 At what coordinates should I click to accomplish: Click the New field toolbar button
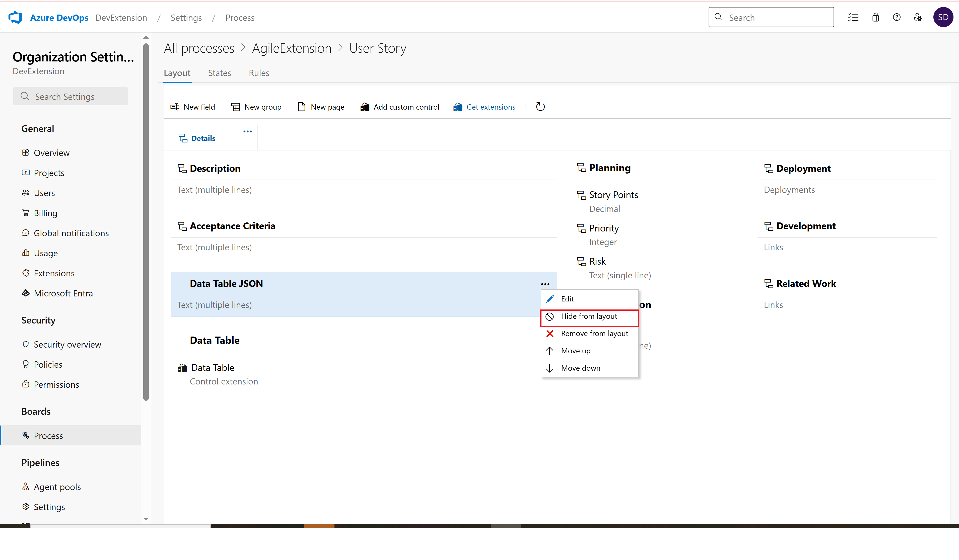[193, 107]
